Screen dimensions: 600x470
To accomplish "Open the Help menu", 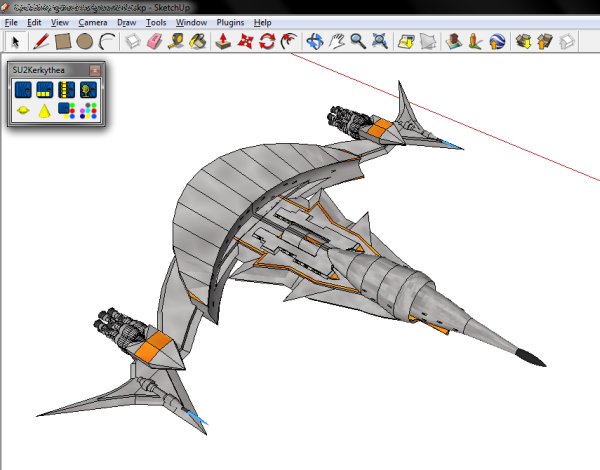I will point(262,23).
